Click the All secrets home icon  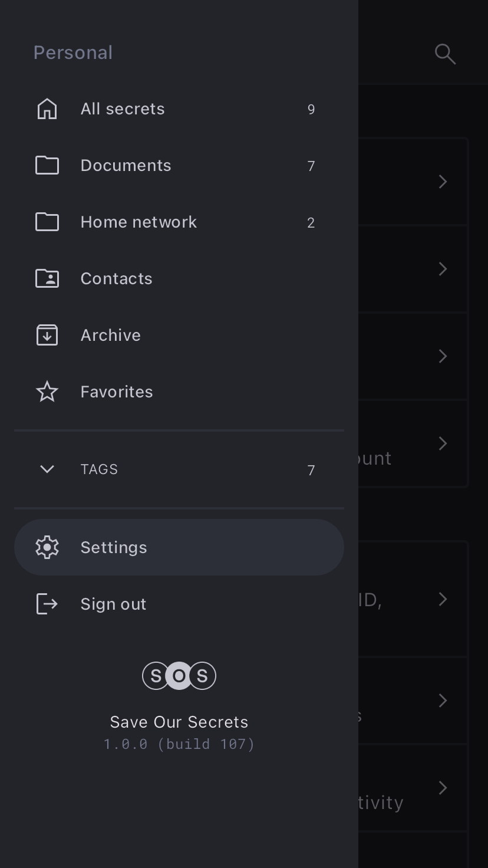click(x=47, y=109)
